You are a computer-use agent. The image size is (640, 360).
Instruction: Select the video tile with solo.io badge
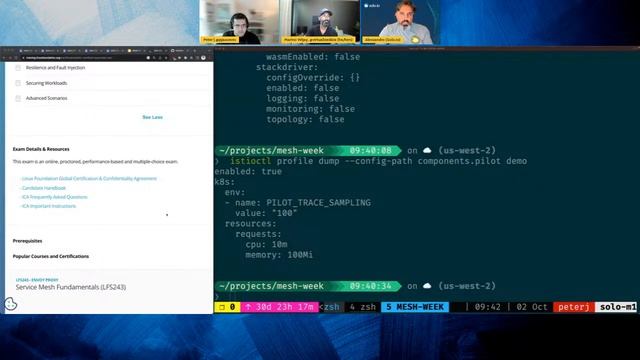(x=400, y=22)
